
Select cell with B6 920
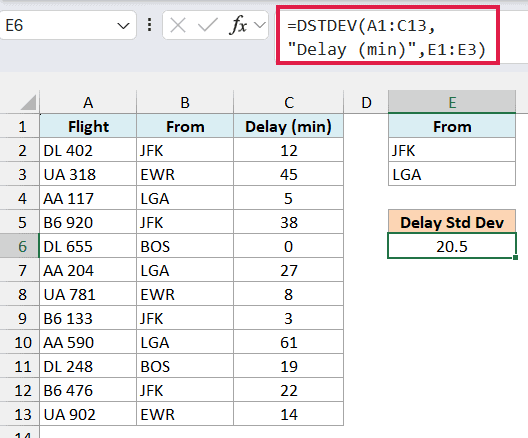(88, 223)
